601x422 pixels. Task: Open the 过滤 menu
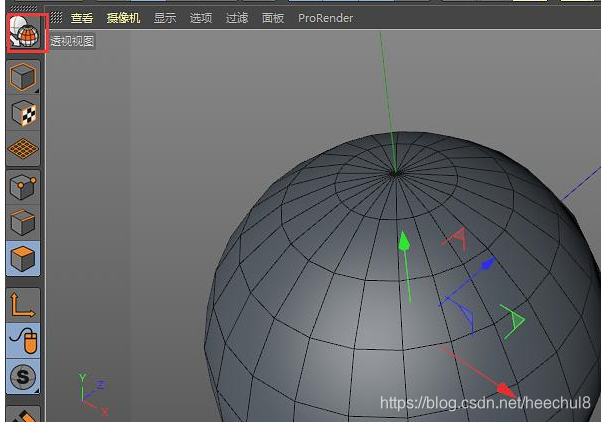tap(237, 18)
